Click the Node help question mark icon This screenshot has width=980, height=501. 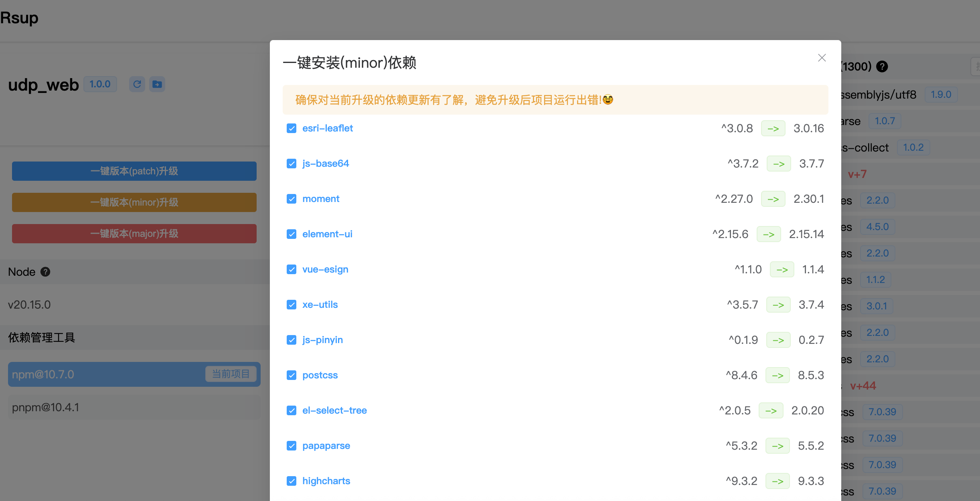pos(46,272)
